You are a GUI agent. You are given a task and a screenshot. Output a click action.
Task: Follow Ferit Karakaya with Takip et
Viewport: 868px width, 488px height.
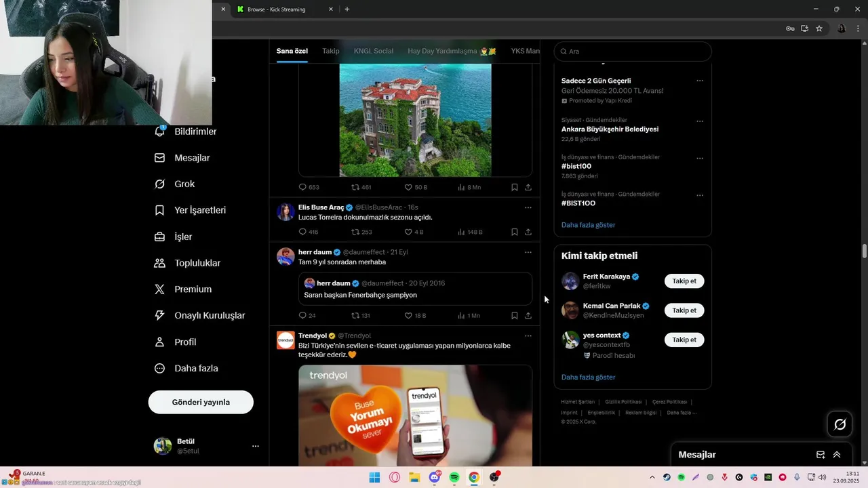point(684,281)
